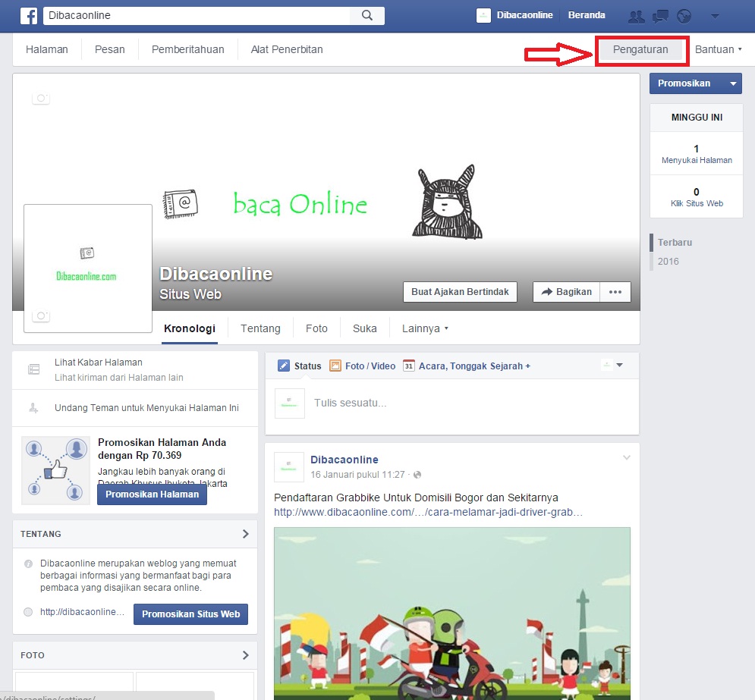
Task: Click the http://dibacaonline... website link
Action: [83, 612]
